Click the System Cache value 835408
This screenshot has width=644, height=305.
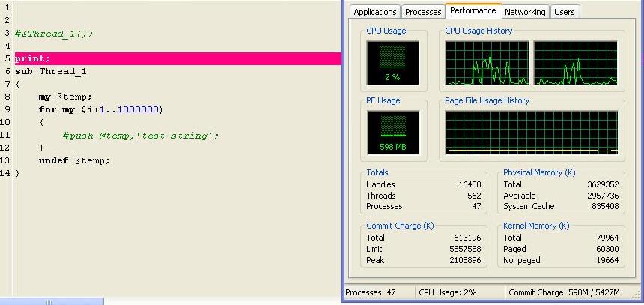click(605, 206)
